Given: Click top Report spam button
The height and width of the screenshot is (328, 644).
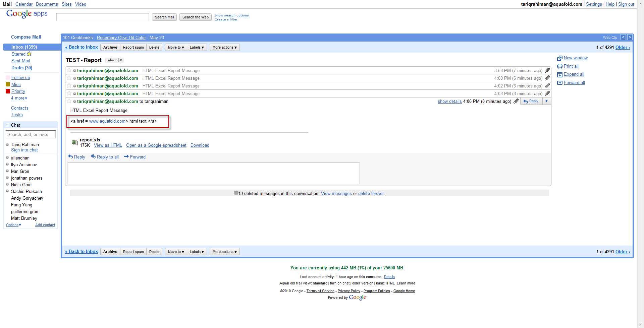Looking at the screenshot, I should click(133, 47).
